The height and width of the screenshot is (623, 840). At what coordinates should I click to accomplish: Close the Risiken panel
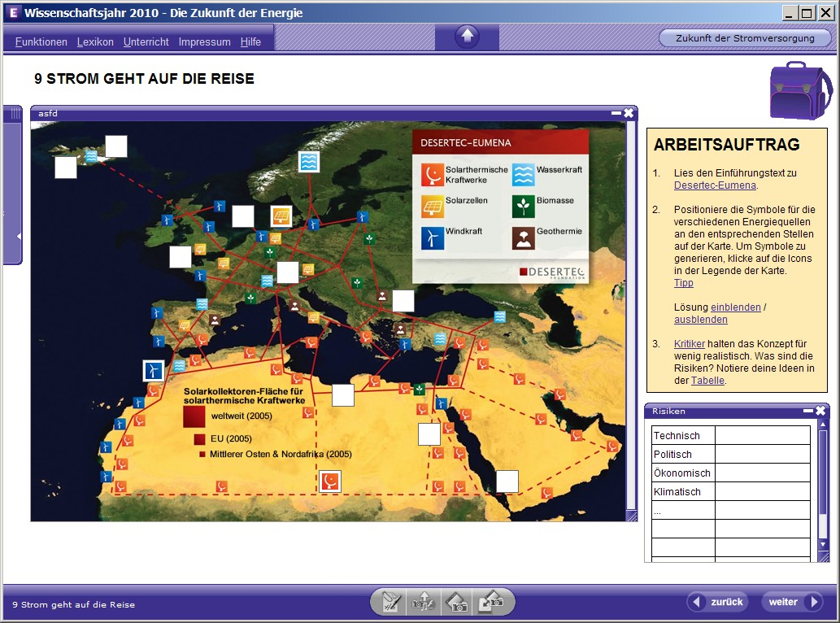coord(820,411)
